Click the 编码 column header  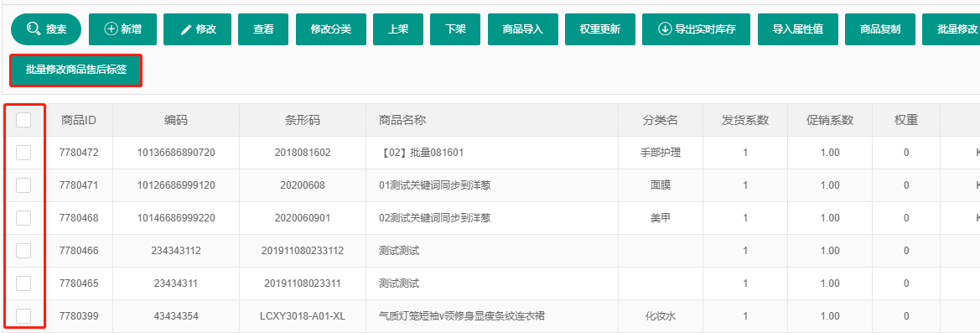tap(176, 120)
